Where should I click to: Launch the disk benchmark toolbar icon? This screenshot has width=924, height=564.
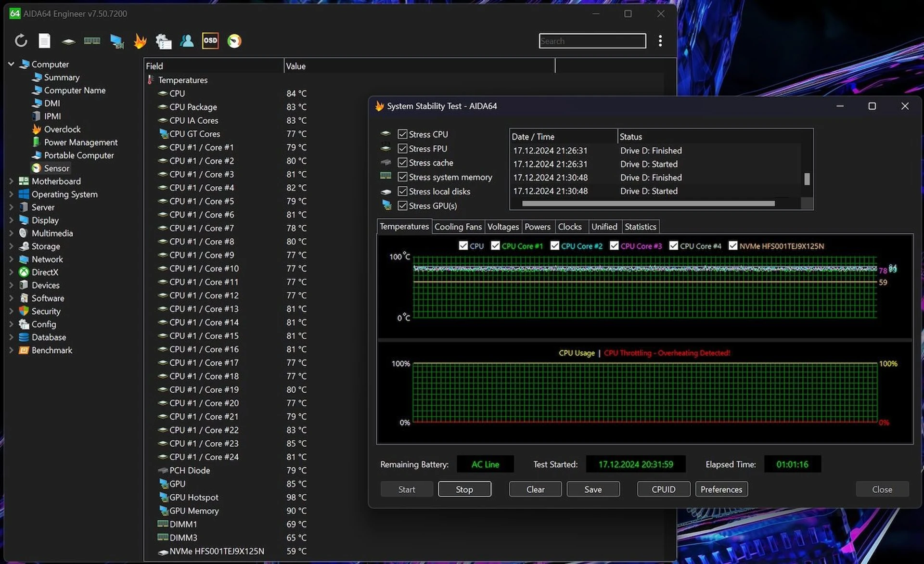click(68, 41)
